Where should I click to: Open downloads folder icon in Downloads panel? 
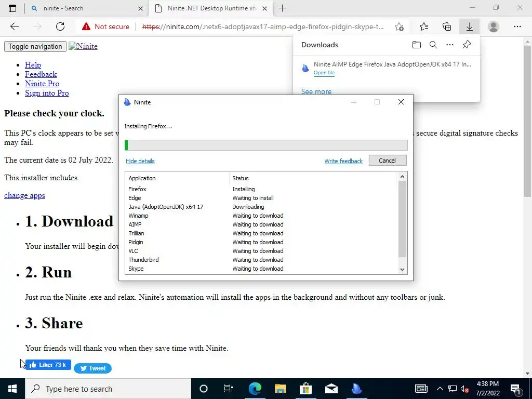[417, 45]
